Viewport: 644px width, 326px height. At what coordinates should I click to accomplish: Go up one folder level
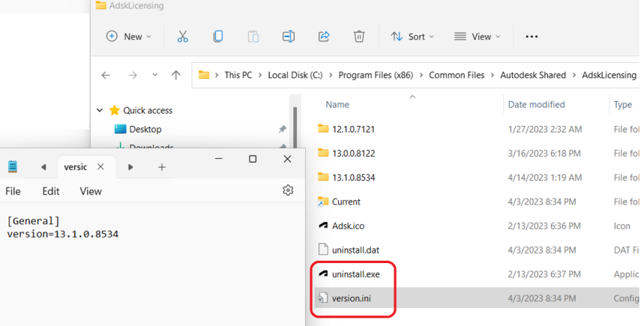pos(176,75)
